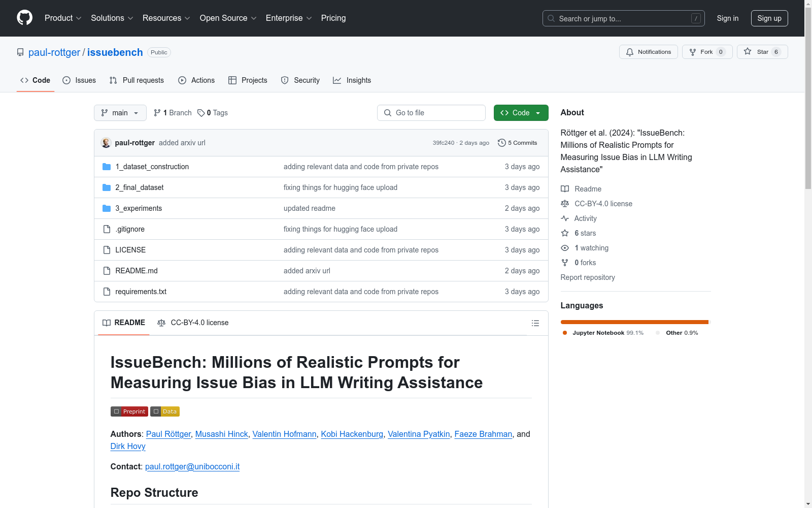
Task: Click the Report repository link
Action: 588,277
